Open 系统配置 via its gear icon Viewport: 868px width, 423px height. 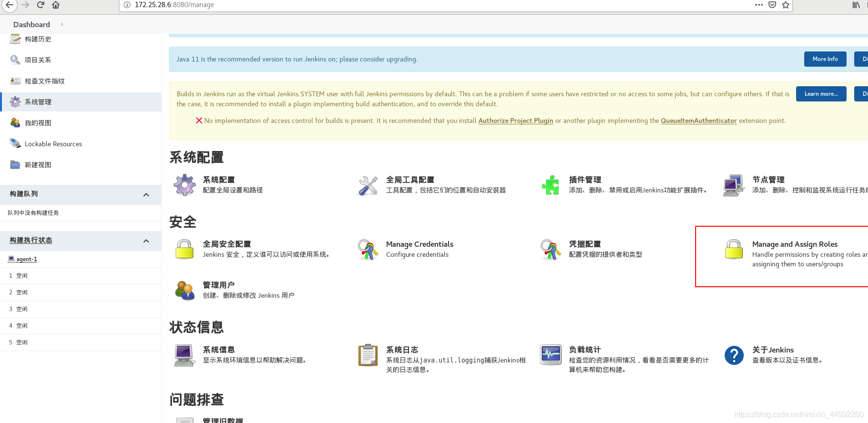185,185
